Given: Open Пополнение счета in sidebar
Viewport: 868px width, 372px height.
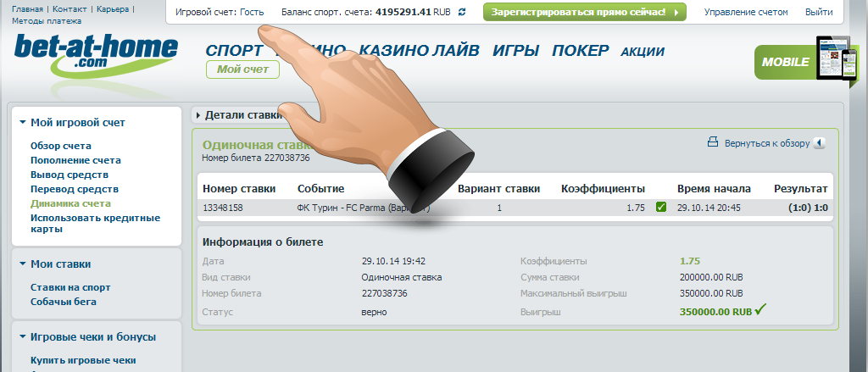Looking at the screenshot, I should pos(75,160).
